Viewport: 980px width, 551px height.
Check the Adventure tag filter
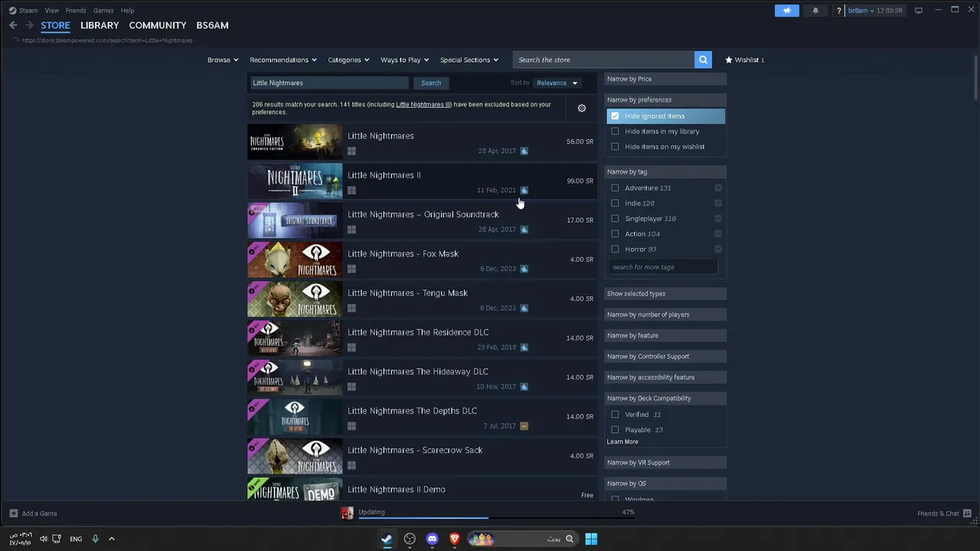[615, 188]
